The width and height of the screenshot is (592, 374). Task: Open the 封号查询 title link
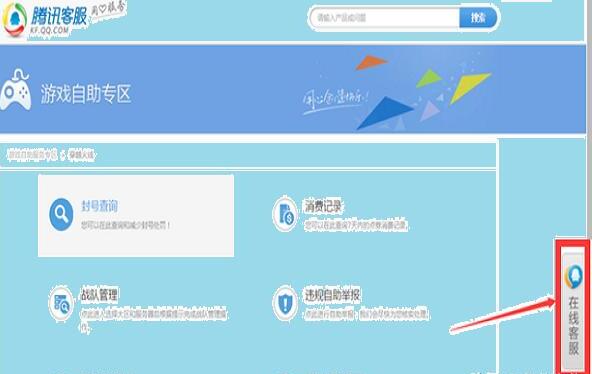pos(100,206)
